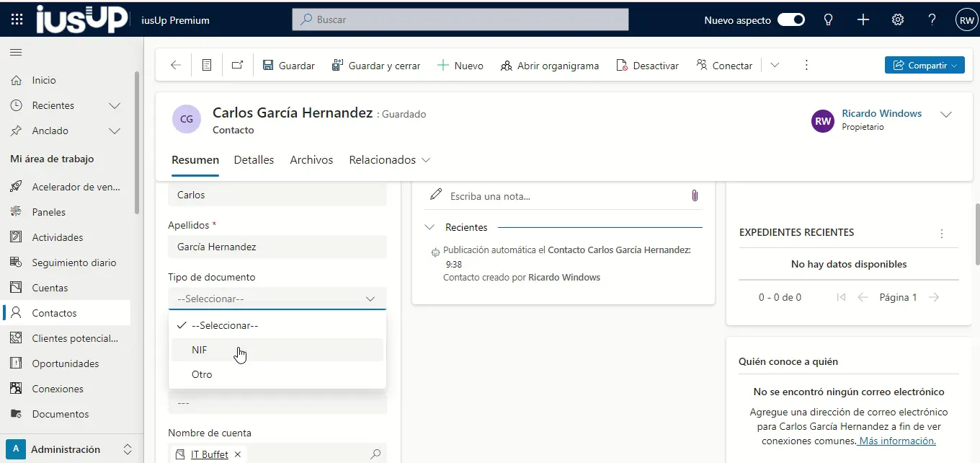Toggle the Nuevo aspecto switch
980x463 pixels.
tap(790, 20)
